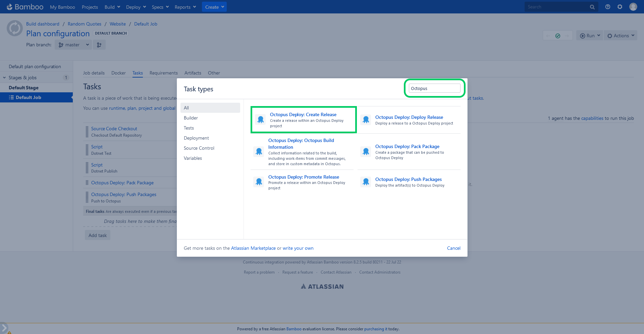Select the Variables task category

(x=210, y=158)
